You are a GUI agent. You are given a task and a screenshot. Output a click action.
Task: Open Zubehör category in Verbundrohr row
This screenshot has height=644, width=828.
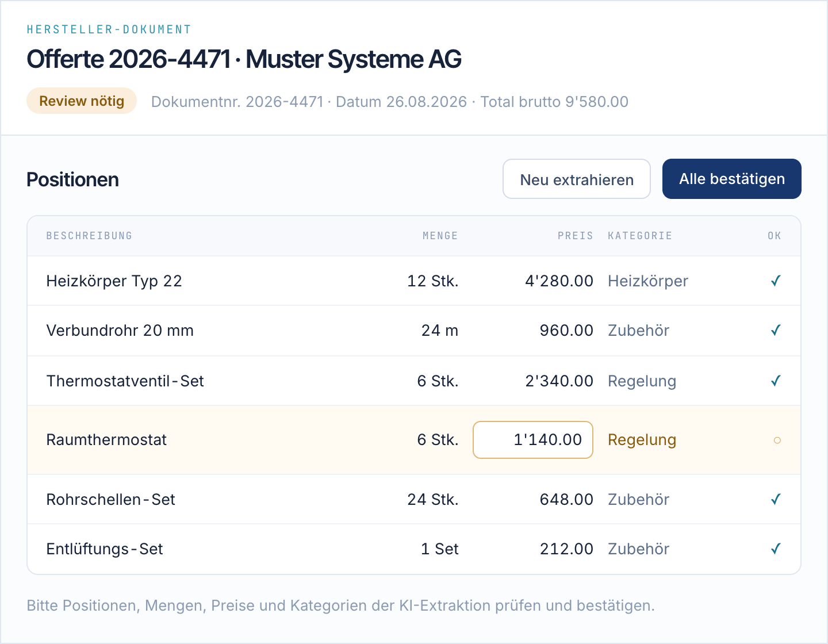tap(639, 330)
